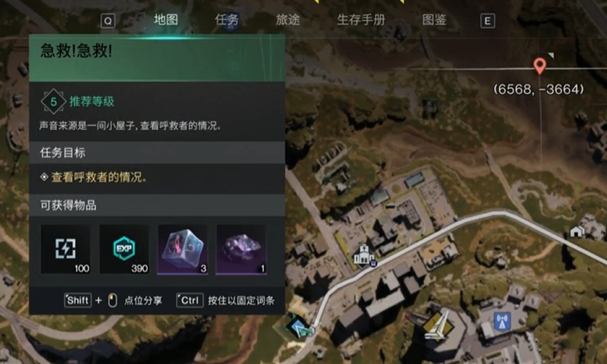The width and height of the screenshot is (607, 364).
Task: Click the purple ore reward item
Action: tap(241, 249)
